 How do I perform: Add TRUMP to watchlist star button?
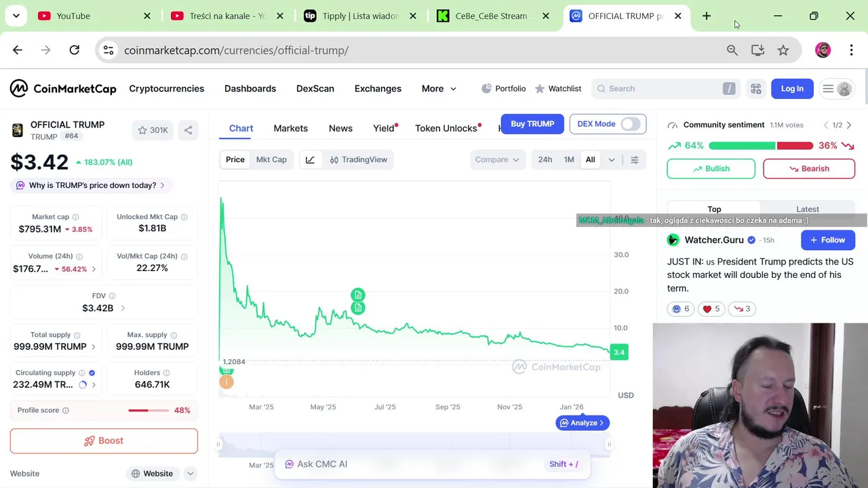(153, 130)
